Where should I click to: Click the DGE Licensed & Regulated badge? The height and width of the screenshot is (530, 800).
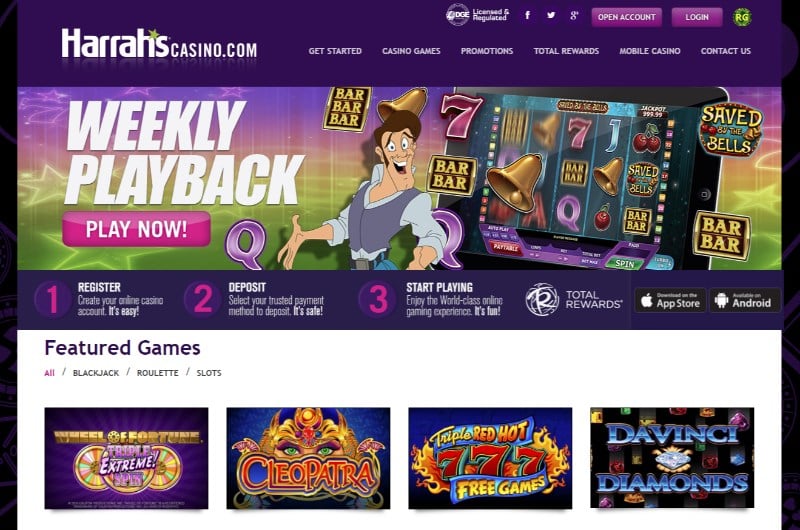click(477, 15)
